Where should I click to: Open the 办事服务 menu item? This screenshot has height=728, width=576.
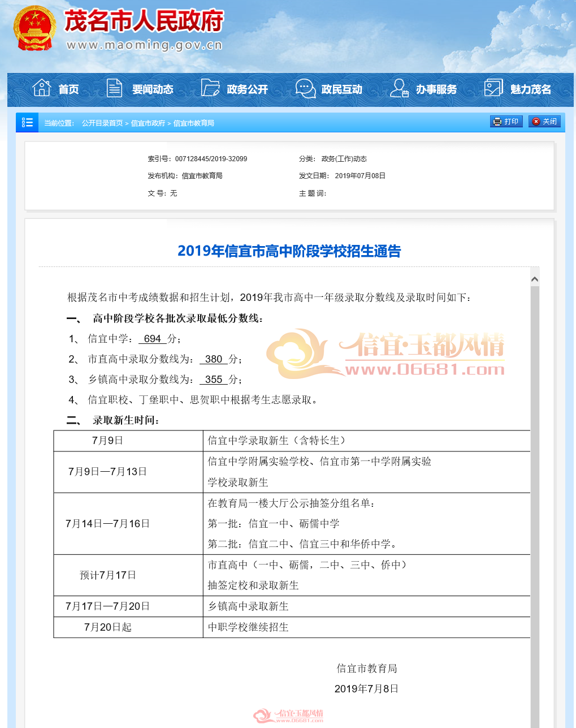[x=436, y=89]
